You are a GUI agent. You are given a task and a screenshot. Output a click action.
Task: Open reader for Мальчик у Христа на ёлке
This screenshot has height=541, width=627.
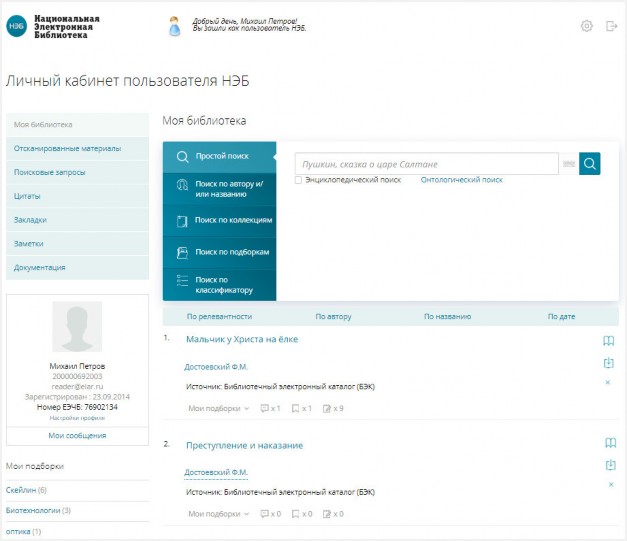pos(608,341)
